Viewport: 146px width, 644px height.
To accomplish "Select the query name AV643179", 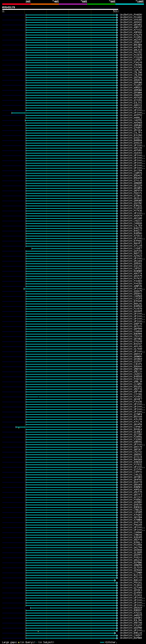I will [x=8, y=8].
